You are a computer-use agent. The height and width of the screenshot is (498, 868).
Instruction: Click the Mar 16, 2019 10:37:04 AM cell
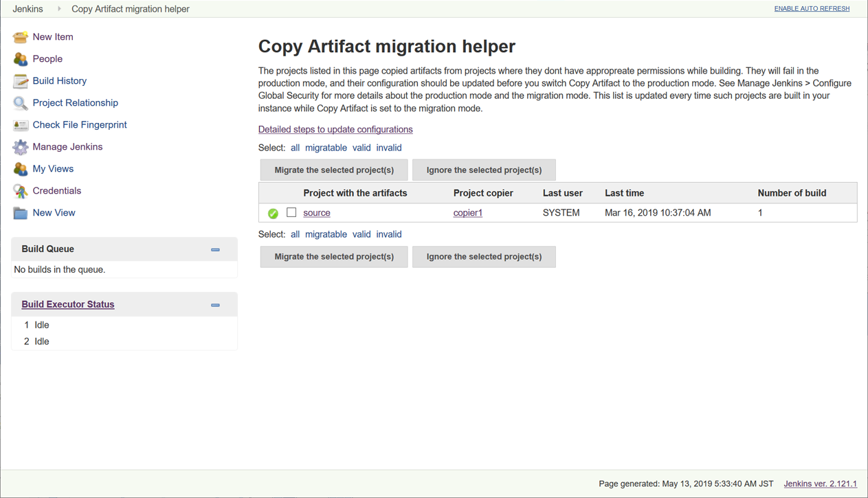pos(658,213)
